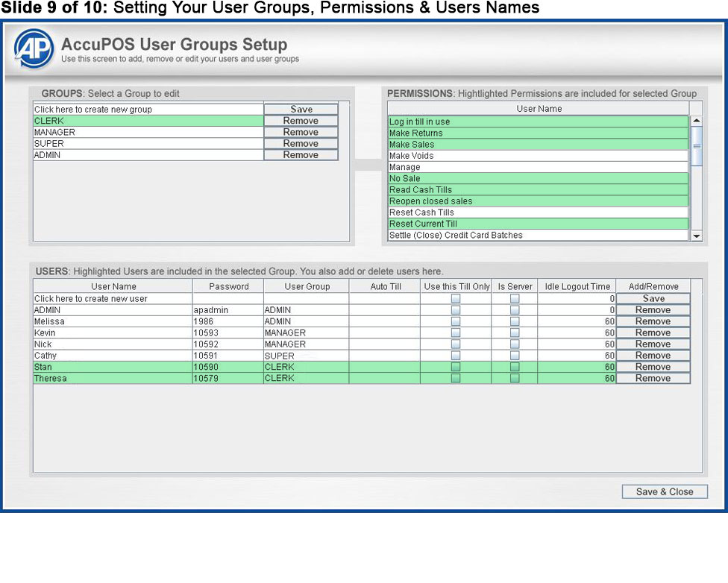Remove the CLERK group

point(301,121)
